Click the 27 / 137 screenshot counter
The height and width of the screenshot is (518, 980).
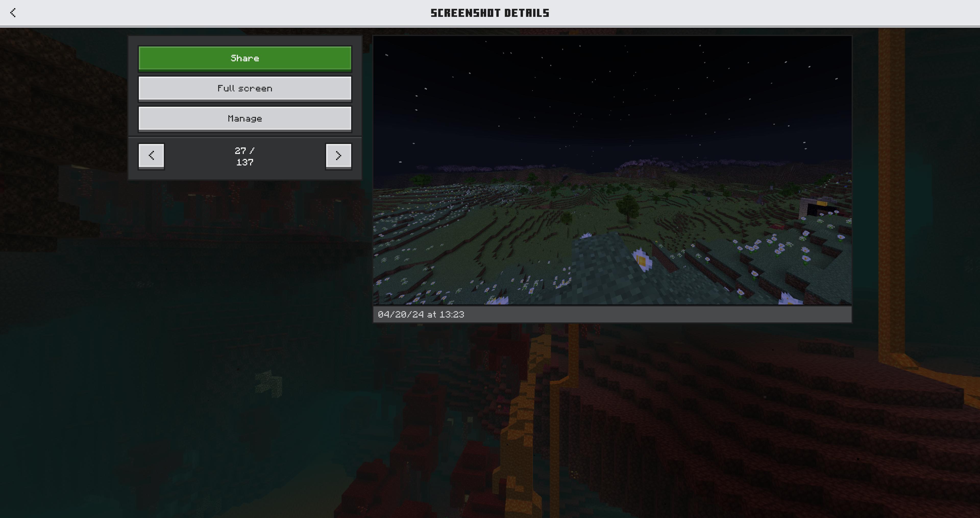click(245, 156)
